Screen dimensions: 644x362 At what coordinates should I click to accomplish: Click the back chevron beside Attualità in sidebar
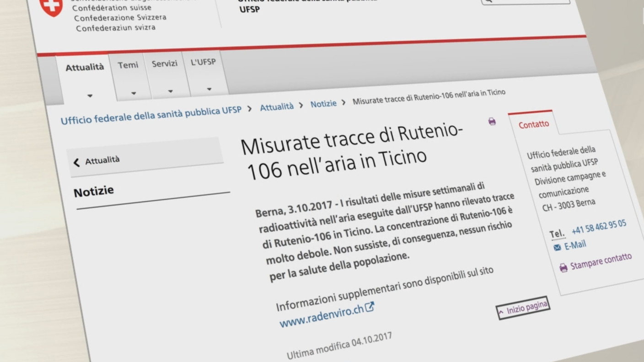click(x=76, y=162)
